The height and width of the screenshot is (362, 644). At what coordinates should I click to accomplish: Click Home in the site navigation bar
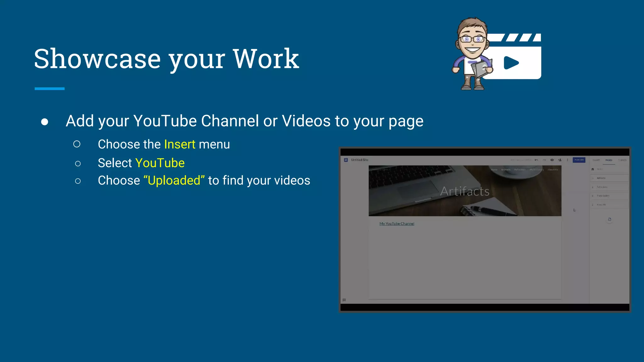tap(494, 170)
